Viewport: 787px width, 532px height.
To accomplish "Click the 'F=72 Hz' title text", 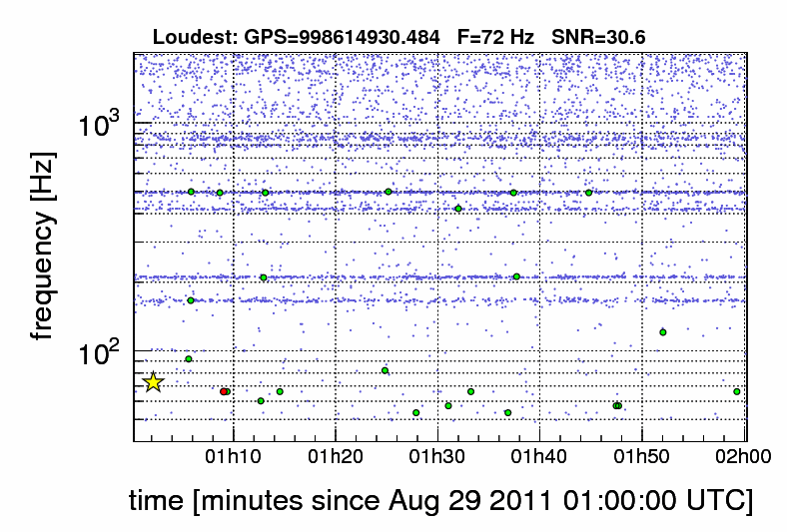I will point(495,37).
